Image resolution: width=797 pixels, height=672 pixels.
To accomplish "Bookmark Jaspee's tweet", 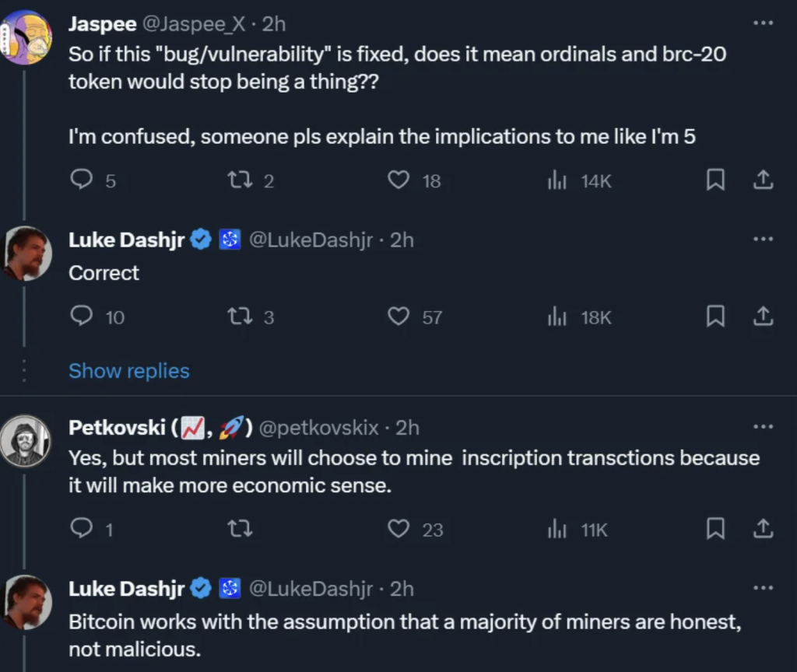I will (716, 180).
